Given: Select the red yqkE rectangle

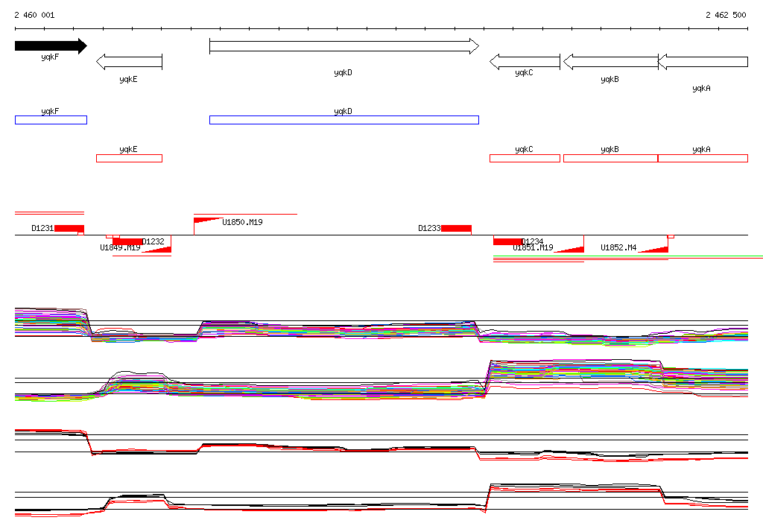Looking at the screenshot, I should pyautogui.click(x=129, y=158).
